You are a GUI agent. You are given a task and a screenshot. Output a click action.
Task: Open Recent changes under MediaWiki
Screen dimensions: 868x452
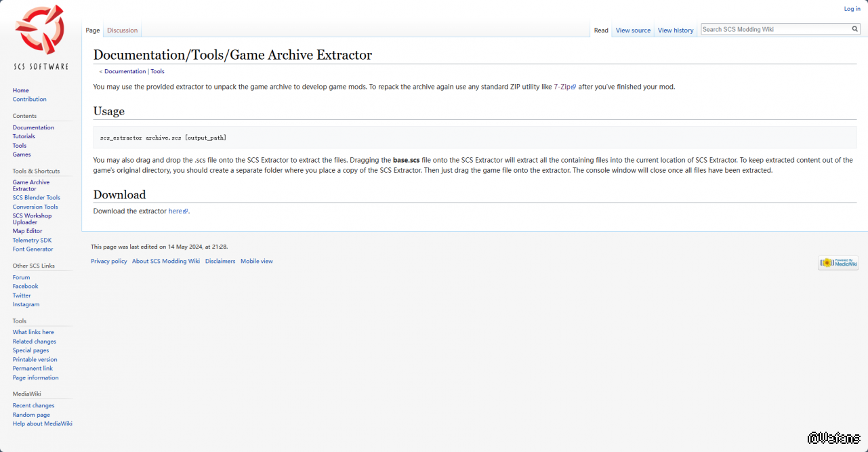click(x=33, y=406)
